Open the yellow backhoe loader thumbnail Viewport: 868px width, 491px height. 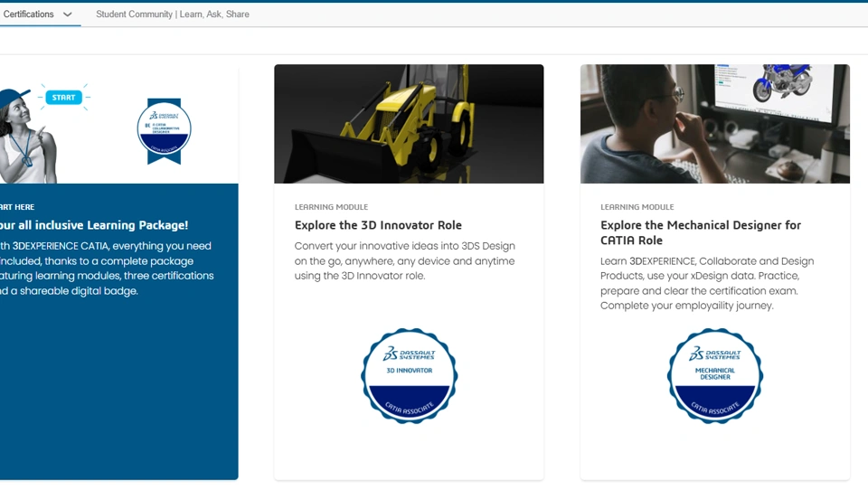pyautogui.click(x=409, y=124)
